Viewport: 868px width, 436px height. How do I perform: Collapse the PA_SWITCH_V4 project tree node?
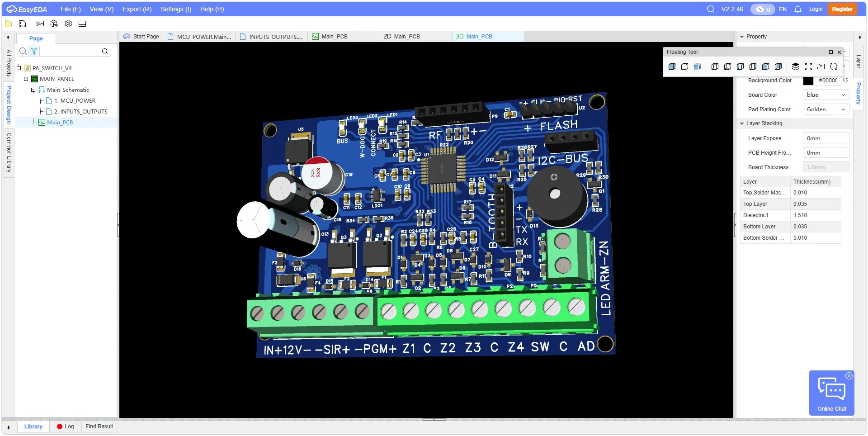(x=18, y=68)
